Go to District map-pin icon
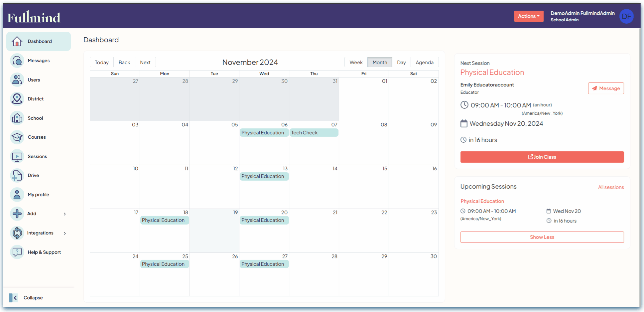644x312 pixels. [17, 99]
